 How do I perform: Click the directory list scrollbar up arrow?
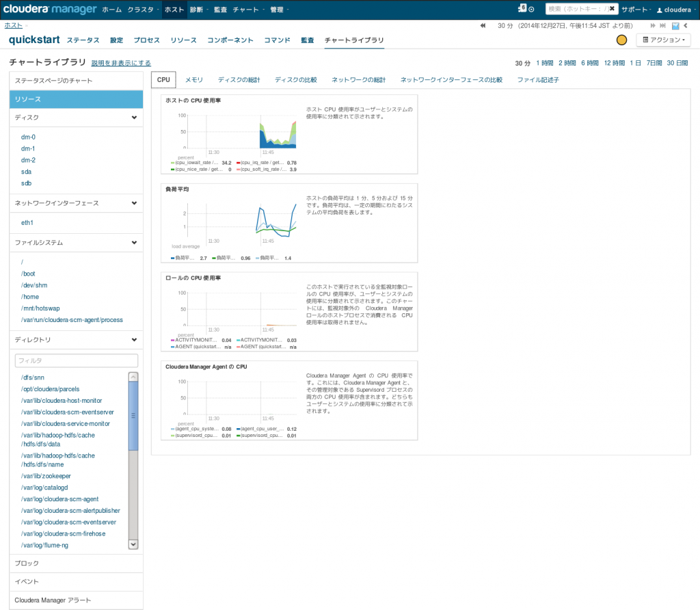(x=133, y=377)
